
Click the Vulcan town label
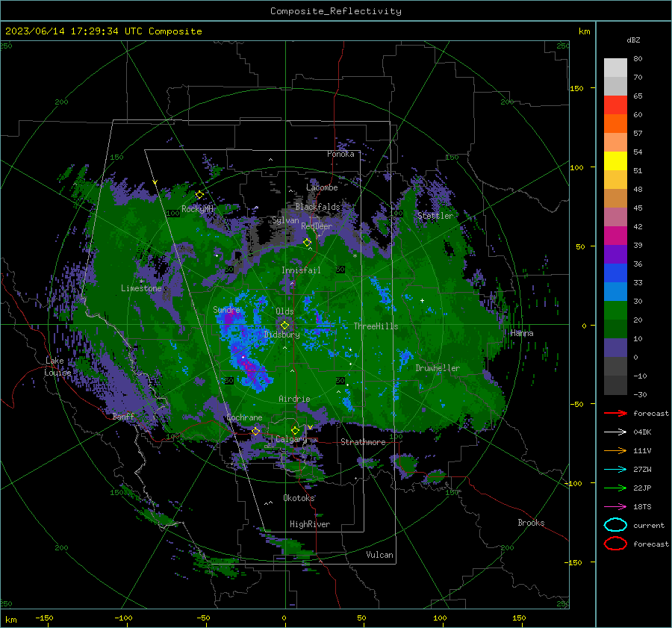379,555
